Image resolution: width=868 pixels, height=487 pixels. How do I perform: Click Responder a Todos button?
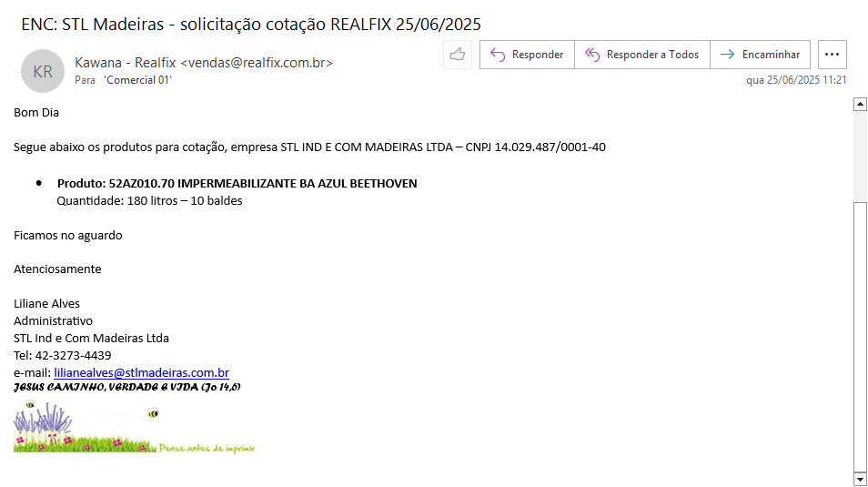pyautogui.click(x=642, y=55)
